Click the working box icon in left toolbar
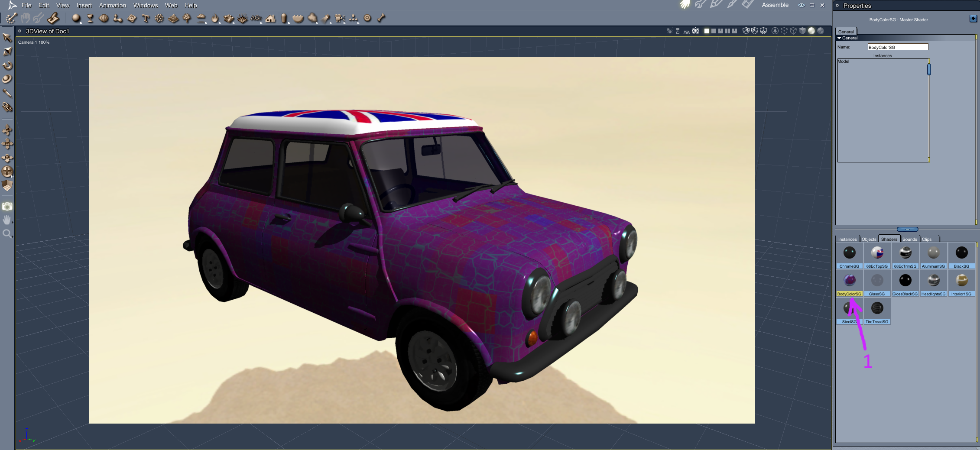 point(7,186)
